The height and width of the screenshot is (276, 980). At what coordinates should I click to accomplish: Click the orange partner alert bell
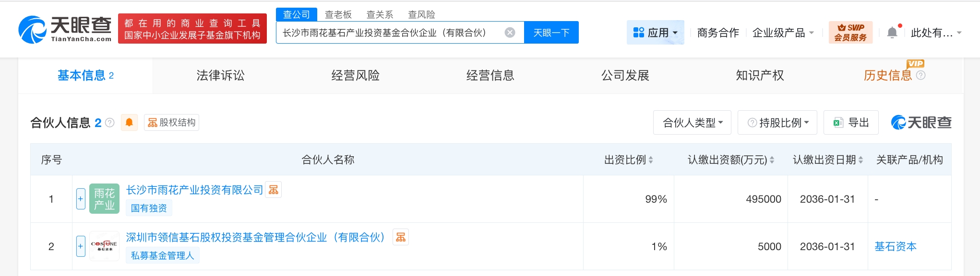point(129,123)
